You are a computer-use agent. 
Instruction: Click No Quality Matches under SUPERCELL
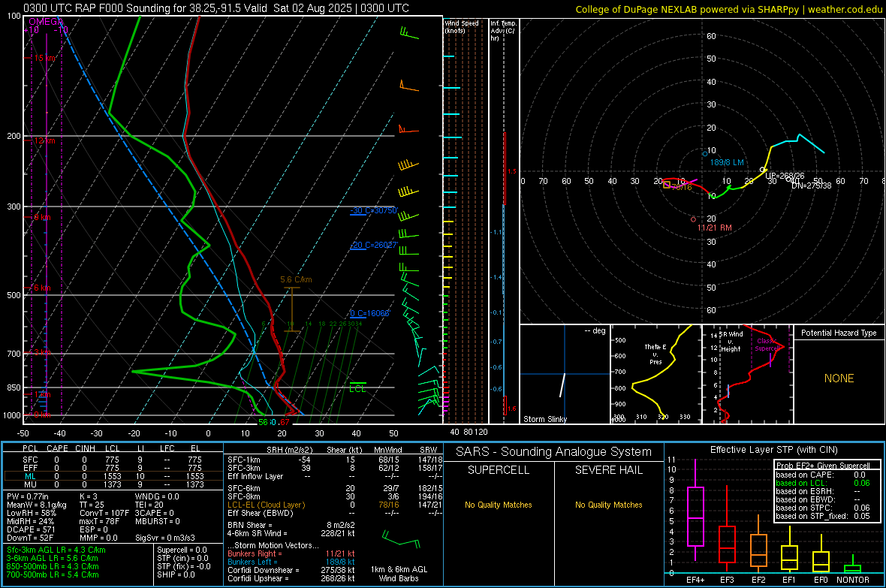pyautogui.click(x=499, y=505)
